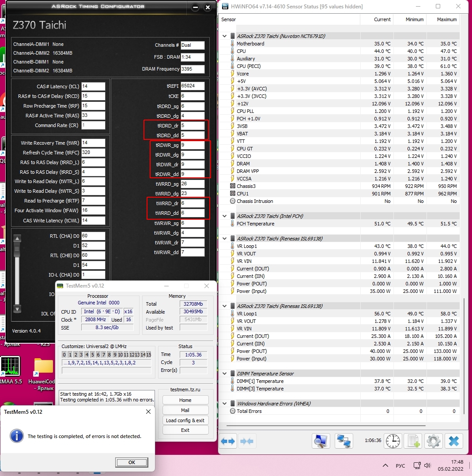This screenshot has width=472, height=476.
Task: Click the TestMem5 title bar chip icon
Action: (x=60, y=286)
